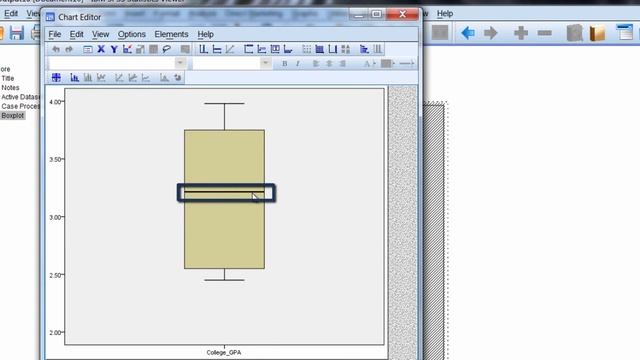Image resolution: width=640 pixels, height=360 pixels.
Task: Open Chart Editor View menu
Action: (x=100, y=34)
